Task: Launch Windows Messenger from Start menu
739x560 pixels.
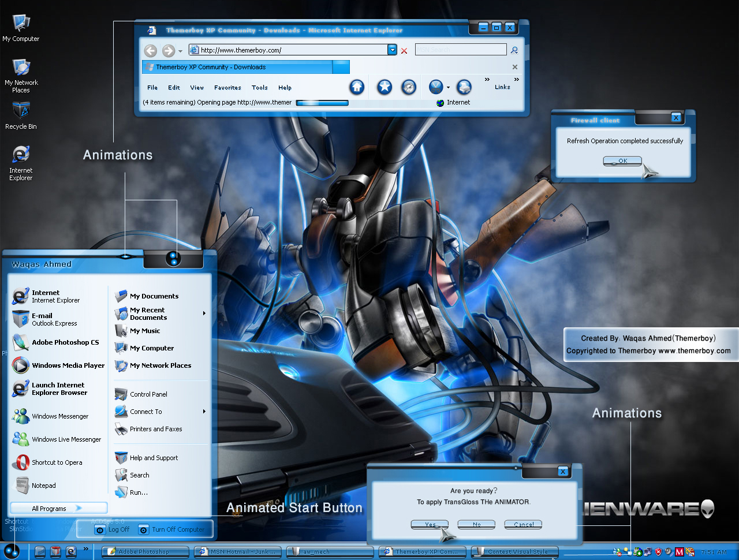Action: coord(51,416)
